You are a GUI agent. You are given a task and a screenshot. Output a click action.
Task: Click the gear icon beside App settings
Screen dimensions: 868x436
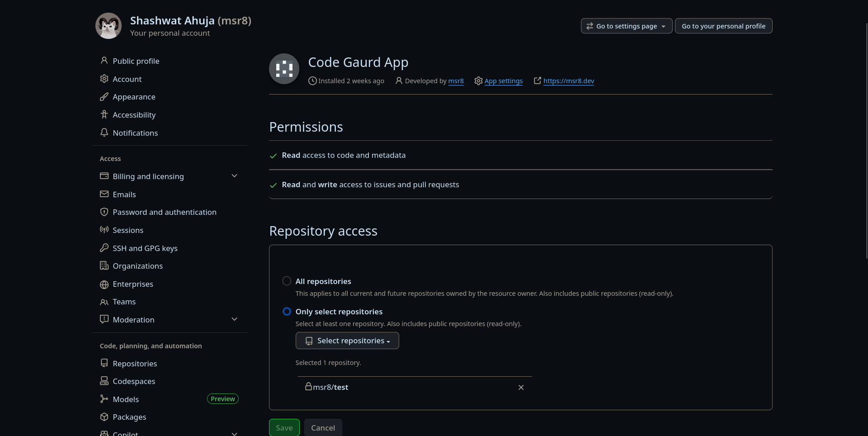point(478,81)
